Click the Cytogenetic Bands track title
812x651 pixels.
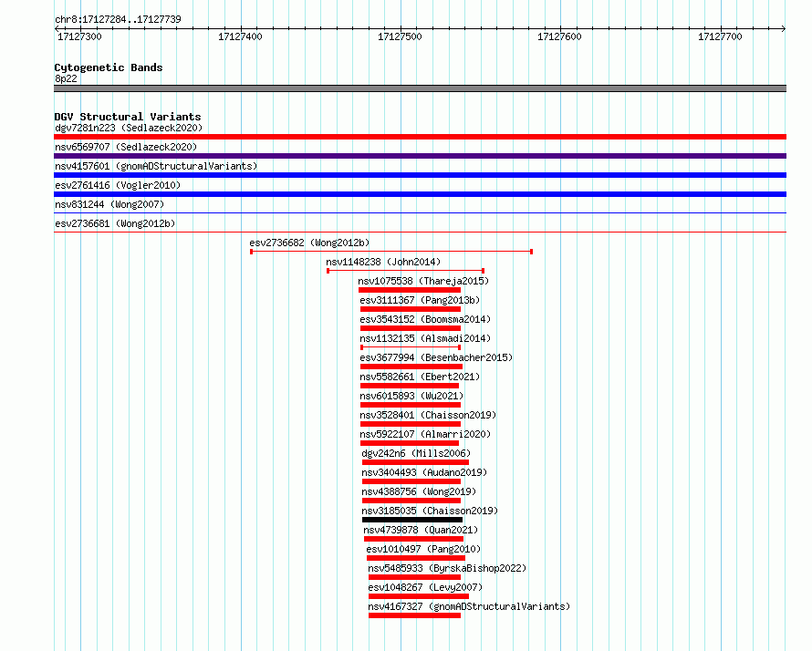tap(109, 67)
